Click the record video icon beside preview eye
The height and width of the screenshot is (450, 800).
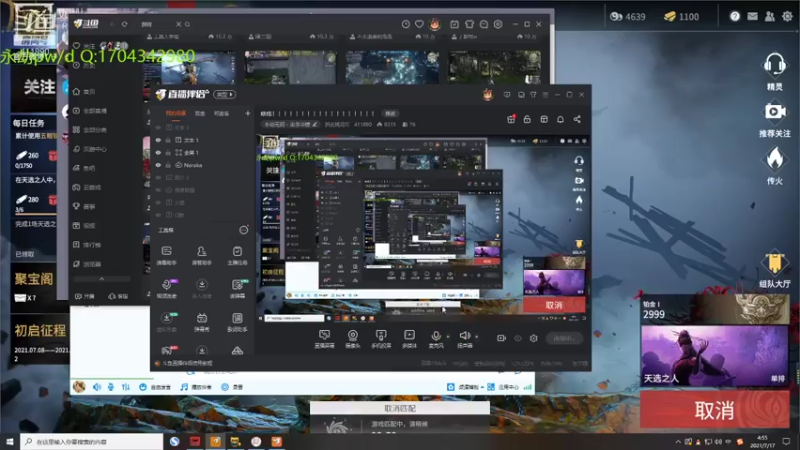click(x=501, y=338)
